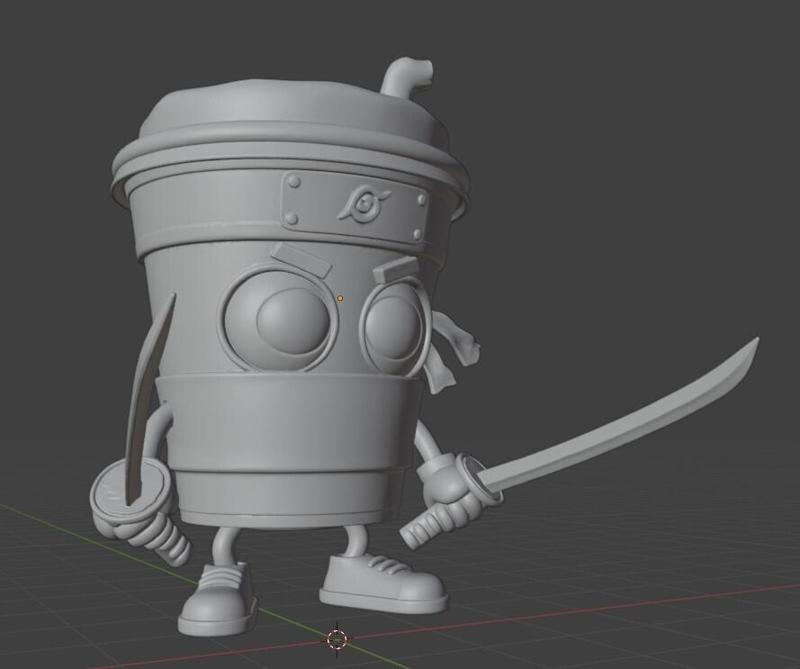Image resolution: width=800 pixels, height=669 pixels.
Task: Click the round sword guard on the sheathed sword
Action: click(x=131, y=491)
